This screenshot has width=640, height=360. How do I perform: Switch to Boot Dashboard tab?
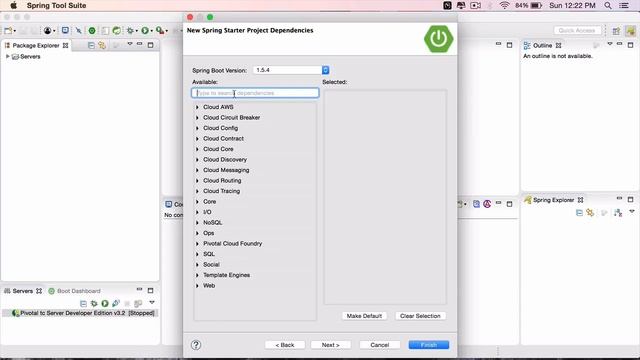pos(74,291)
